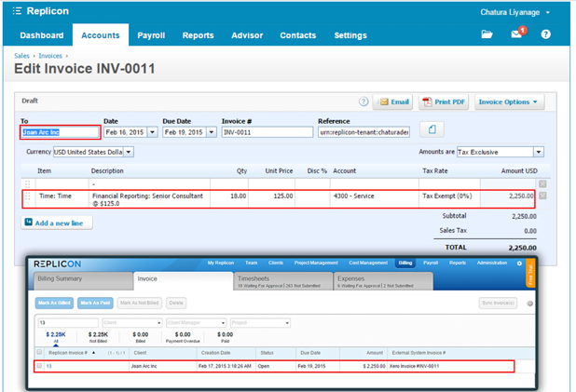Open the Settings tab
The image size is (576, 392).
pyautogui.click(x=350, y=35)
